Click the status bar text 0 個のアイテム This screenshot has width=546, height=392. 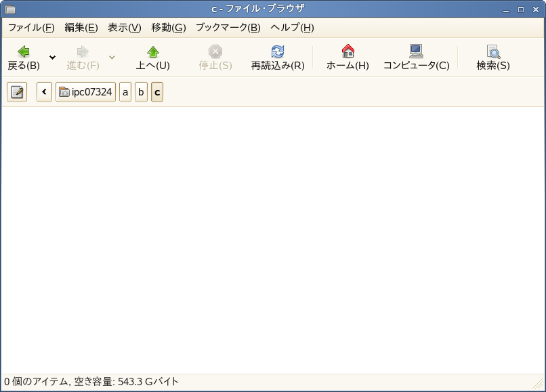click(x=36, y=382)
